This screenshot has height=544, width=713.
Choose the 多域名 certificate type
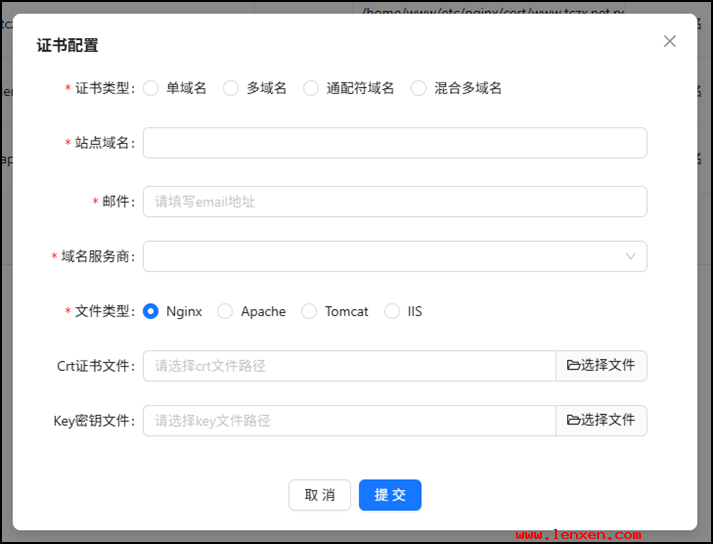[x=231, y=88]
